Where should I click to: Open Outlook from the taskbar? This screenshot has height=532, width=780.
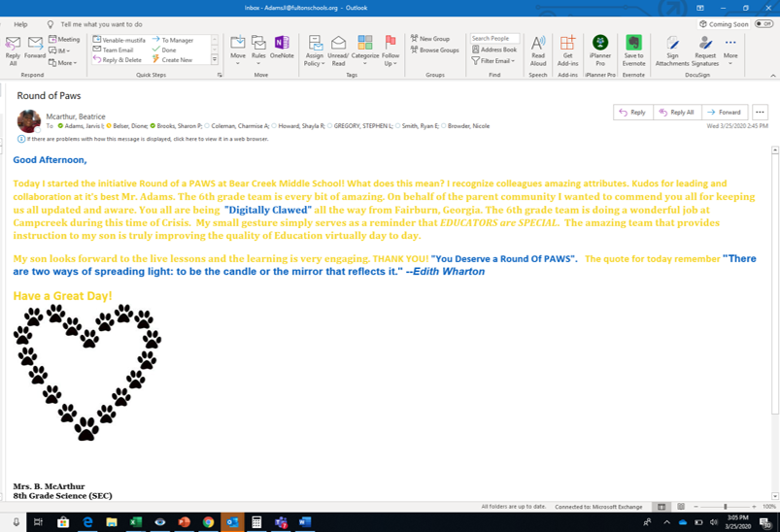pos(232,522)
